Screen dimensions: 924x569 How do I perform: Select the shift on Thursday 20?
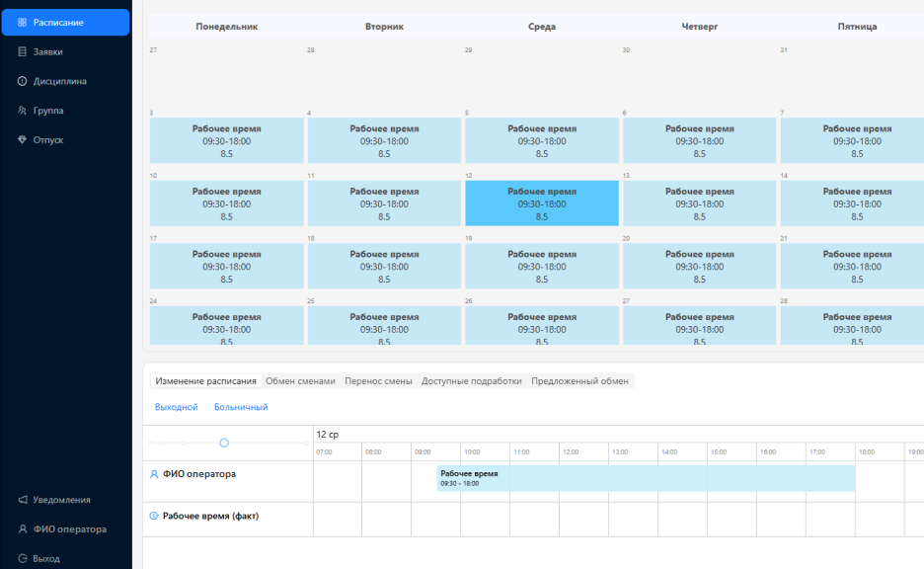700,266
